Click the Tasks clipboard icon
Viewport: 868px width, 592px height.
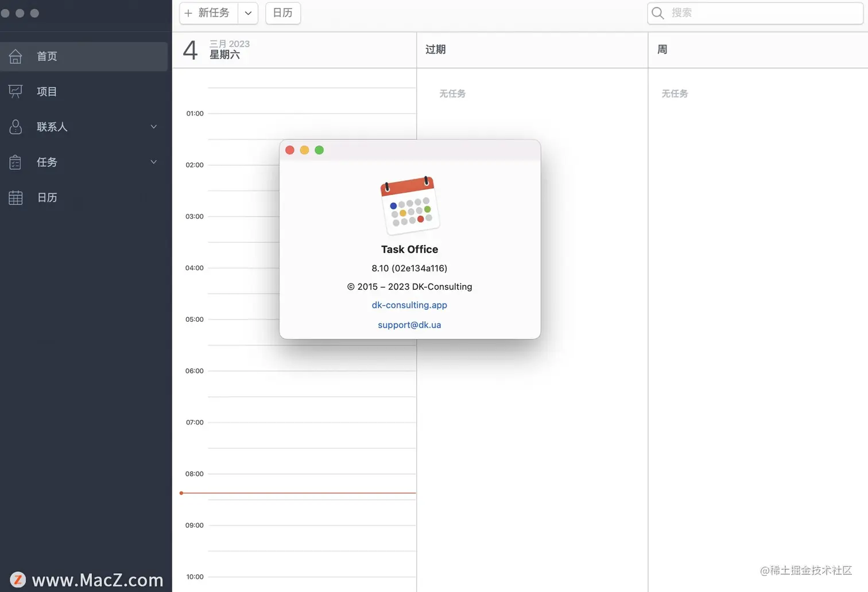click(15, 162)
